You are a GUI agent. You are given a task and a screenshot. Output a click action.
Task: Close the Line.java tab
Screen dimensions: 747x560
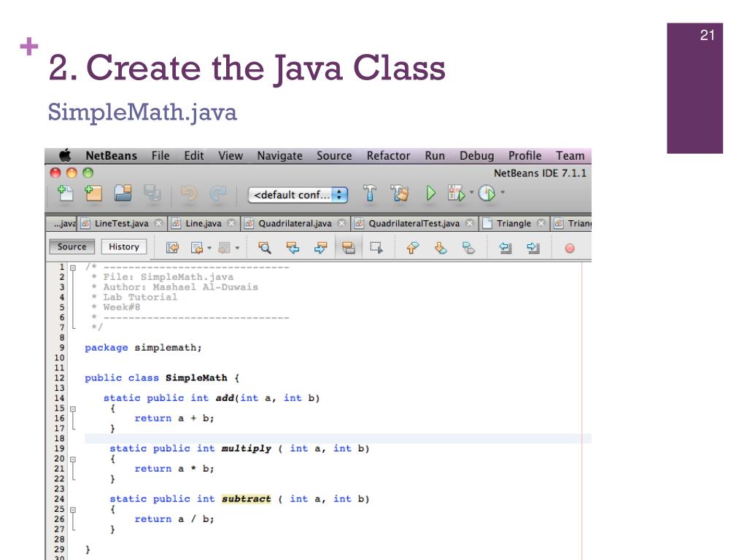click(231, 223)
